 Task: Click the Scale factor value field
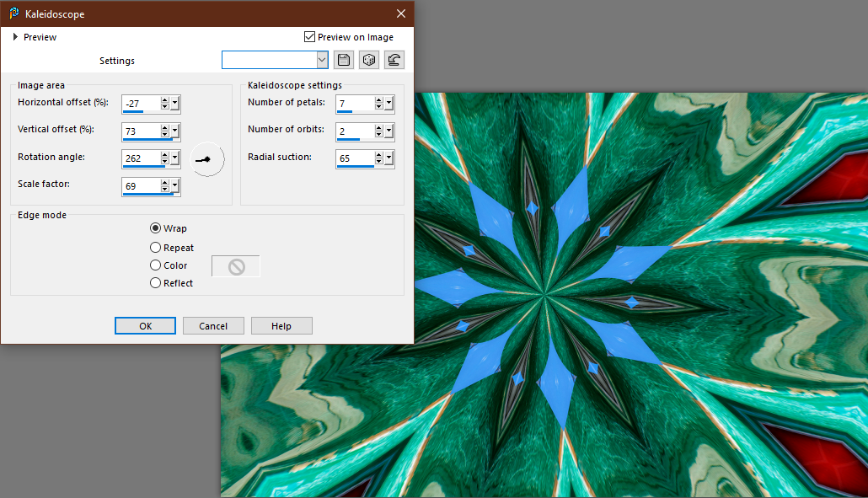142,186
